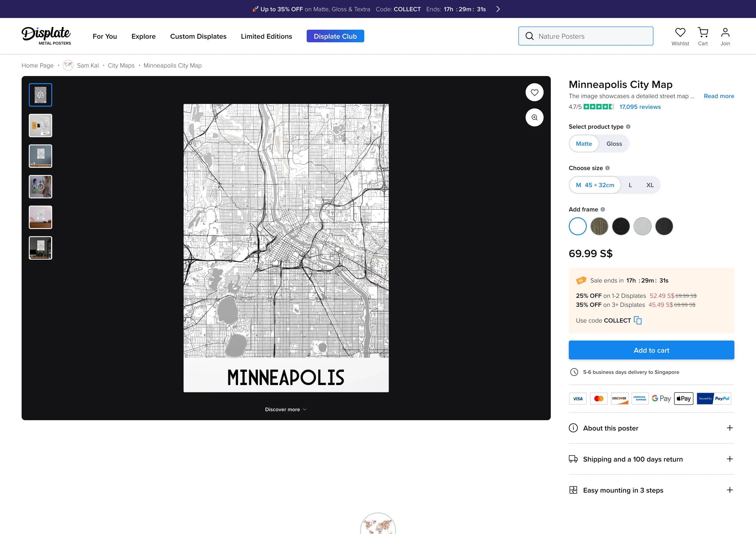Open Custom Displates menu
Image resolution: width=756 pixels, height=534 pixels.
pyautogui.click(x=198, y=36)
